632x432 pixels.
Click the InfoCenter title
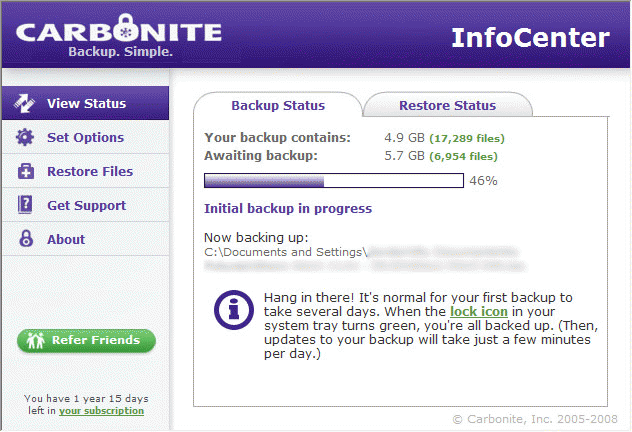click(530, 37)
